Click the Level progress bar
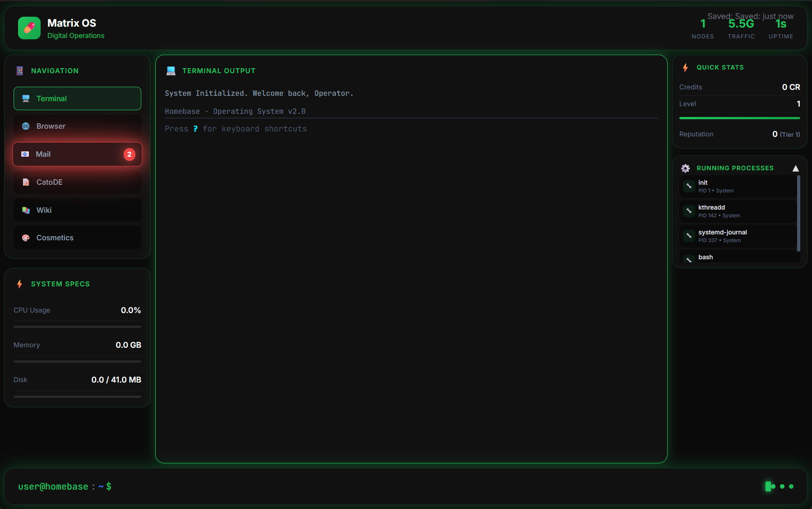Screen dimensions: 812x509 tap(739, 117)
